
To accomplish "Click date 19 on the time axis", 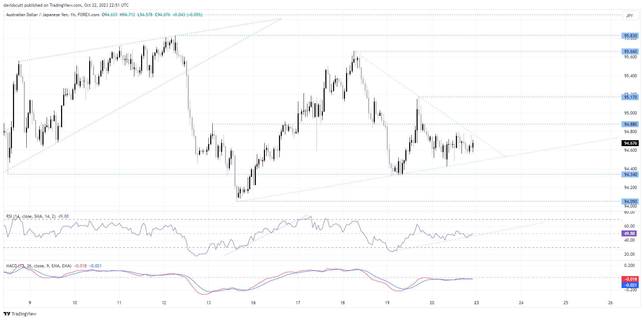I will [387, 303].
